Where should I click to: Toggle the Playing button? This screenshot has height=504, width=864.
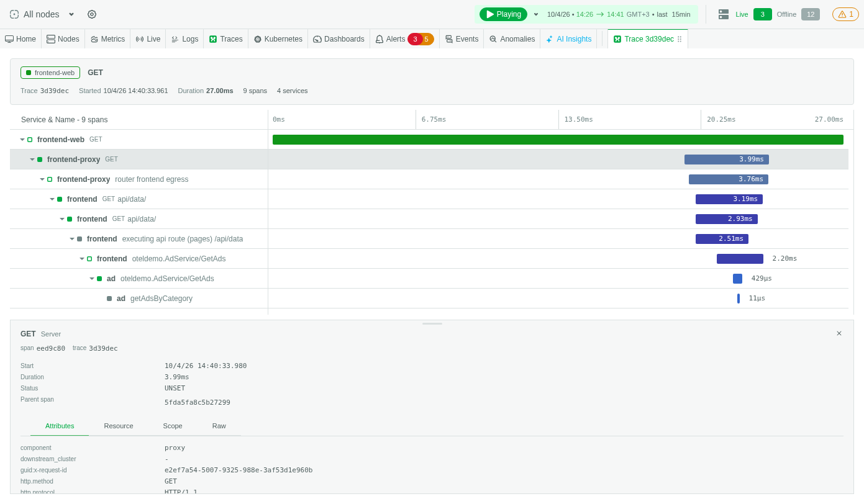[x=503, y=14]
